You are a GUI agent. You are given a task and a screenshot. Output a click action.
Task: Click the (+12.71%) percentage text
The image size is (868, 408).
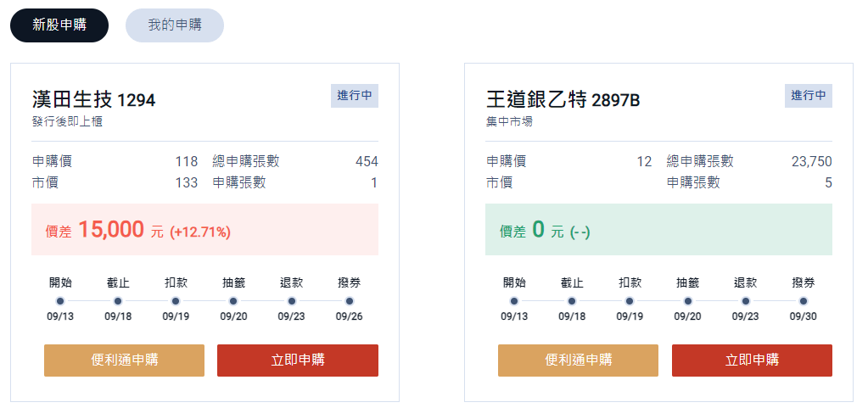tap(200, 232)
